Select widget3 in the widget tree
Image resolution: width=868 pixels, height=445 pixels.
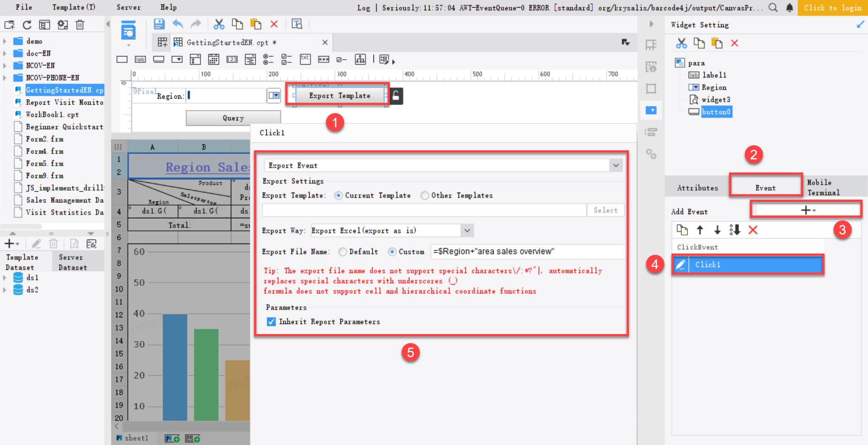point(716,100)
